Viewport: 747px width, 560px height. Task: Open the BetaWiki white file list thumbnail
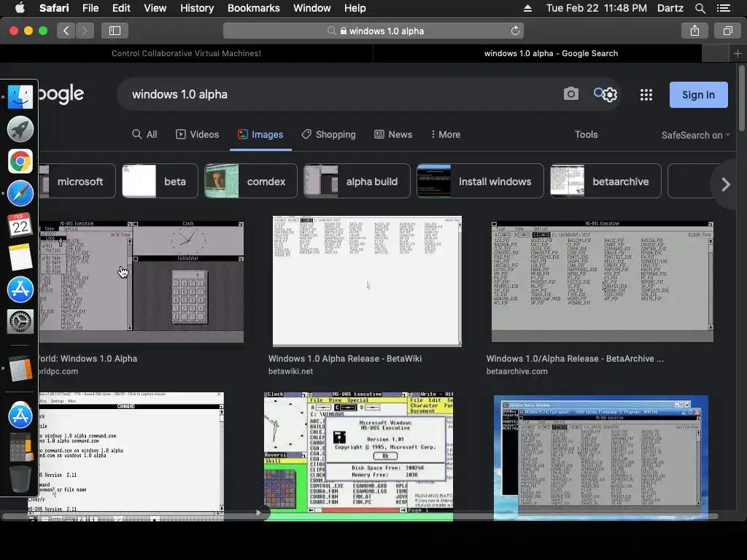click(x=367, y=281)
